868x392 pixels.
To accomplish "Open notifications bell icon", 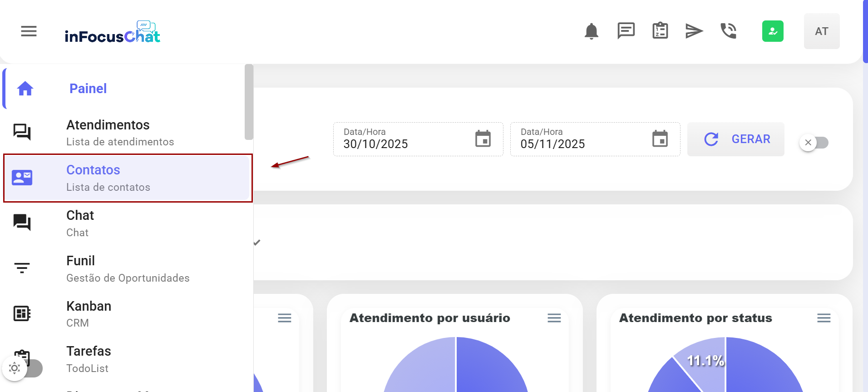I will 591,31.
